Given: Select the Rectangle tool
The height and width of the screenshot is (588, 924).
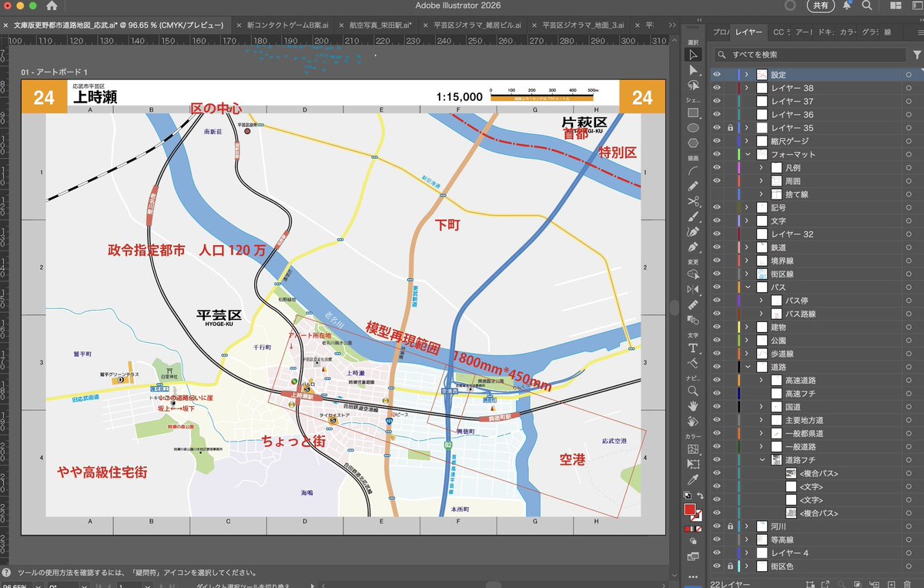Looking at the screenshot, I should (693, 113).
